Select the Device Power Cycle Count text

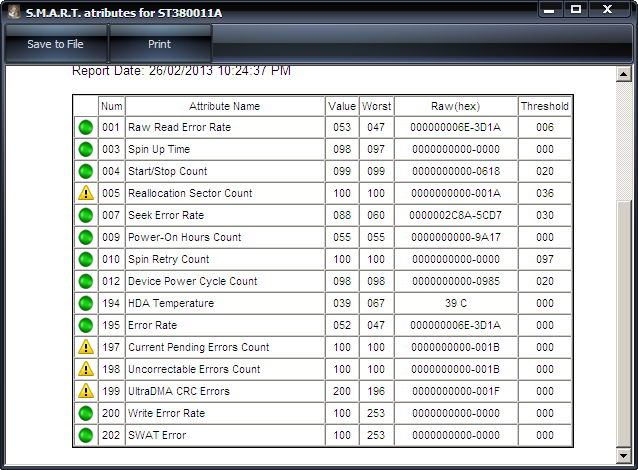point(192,281)
